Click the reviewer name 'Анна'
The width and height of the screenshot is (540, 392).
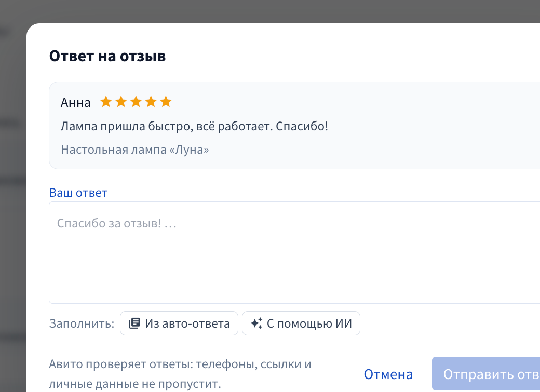coord(76,103)
